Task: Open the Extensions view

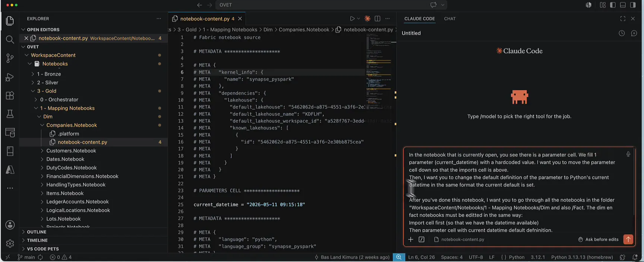Action: [10, 95]
